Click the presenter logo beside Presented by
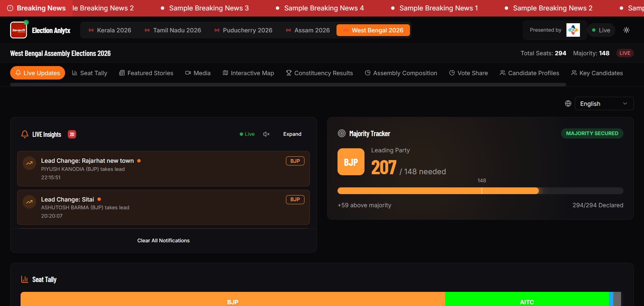 [573, 30]
